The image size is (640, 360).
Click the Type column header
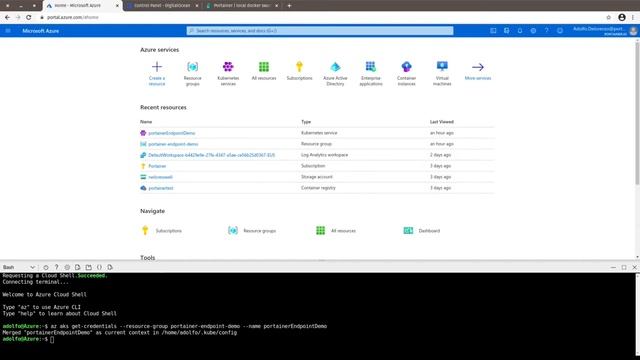(x=306, y=122)
